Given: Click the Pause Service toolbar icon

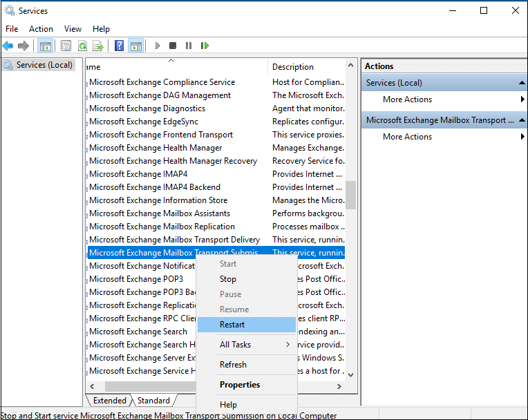Looking at the screenshot, I should coord(189,46).
